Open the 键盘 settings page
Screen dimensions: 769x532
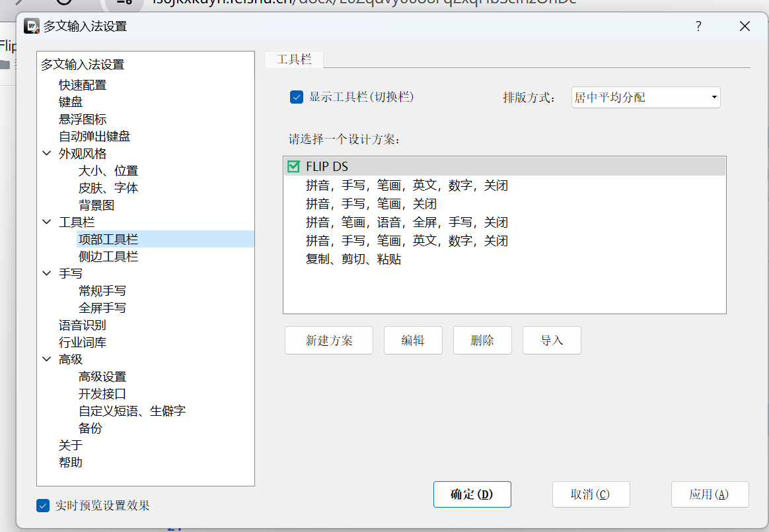[71, 102]
